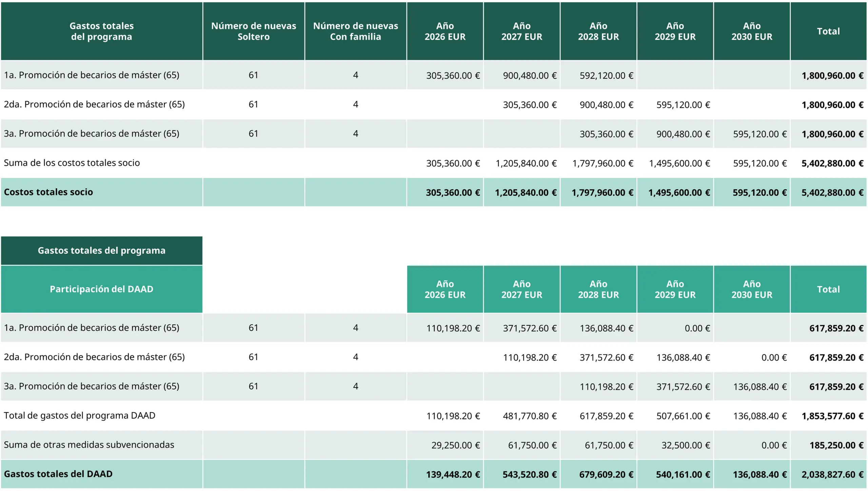Select the 'Número de nuevas Con familia' header

355,31
